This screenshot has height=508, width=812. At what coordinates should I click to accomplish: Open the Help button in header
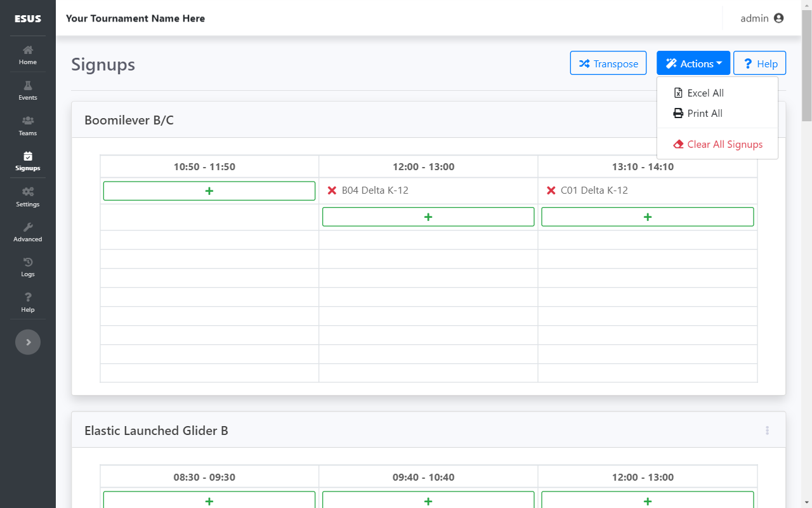click(759, 63)
